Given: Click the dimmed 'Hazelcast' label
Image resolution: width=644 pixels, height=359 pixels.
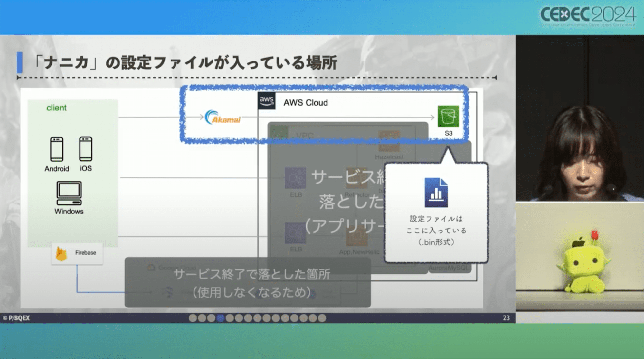Looking at the screenshot, I should (x=389, y=157).
